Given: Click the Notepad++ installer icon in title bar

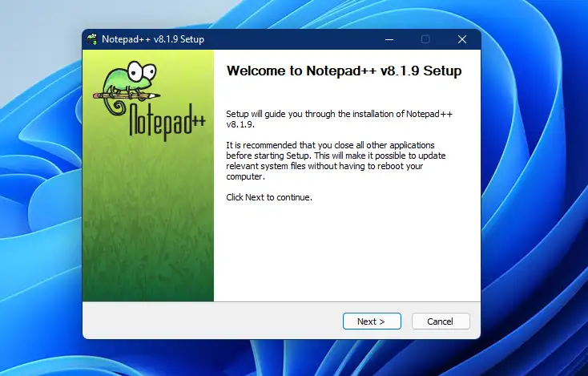Looking at the screenshot, I should point(91,39).
